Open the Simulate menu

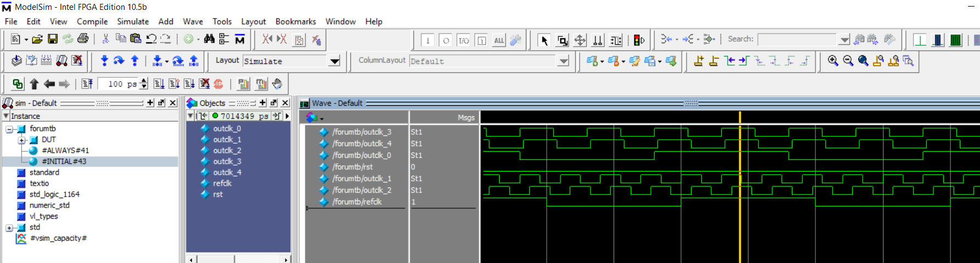(133, 21)
